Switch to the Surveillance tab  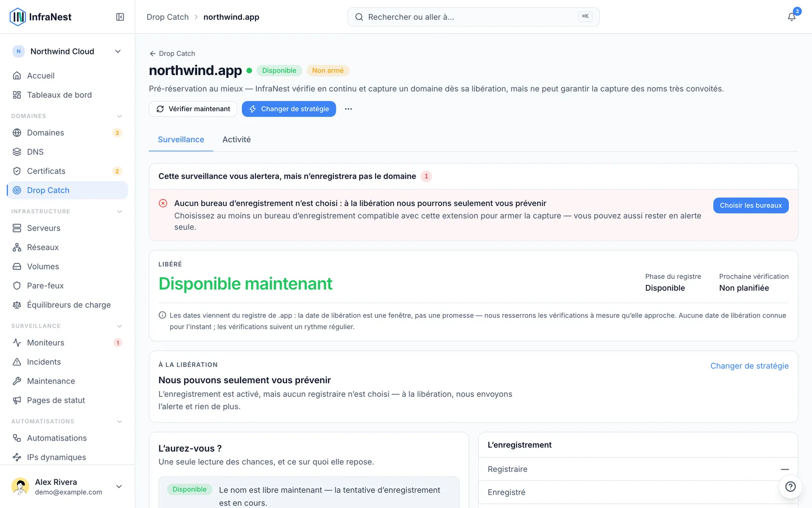pos(181,140)
